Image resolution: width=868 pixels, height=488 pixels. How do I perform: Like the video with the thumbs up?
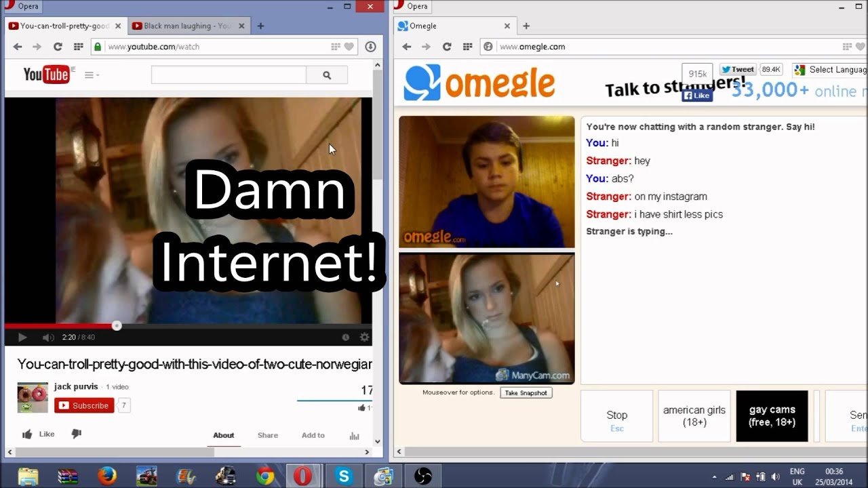(38, 434)
